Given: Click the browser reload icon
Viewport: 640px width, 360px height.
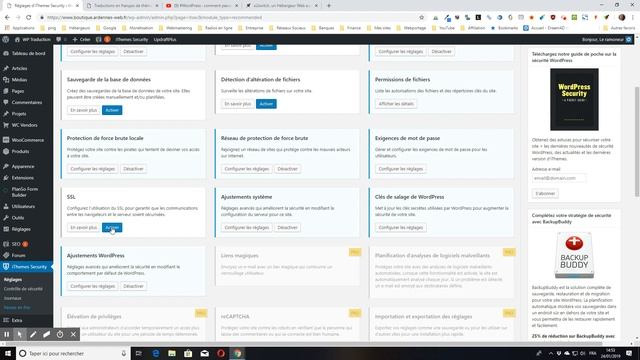Looking at the screenshot, I should pyautogui.click(x=29, y=18).
